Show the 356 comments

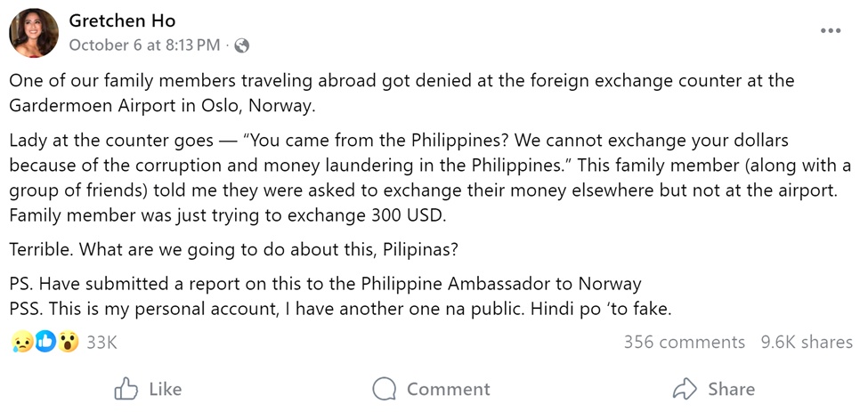coord(684,343)
